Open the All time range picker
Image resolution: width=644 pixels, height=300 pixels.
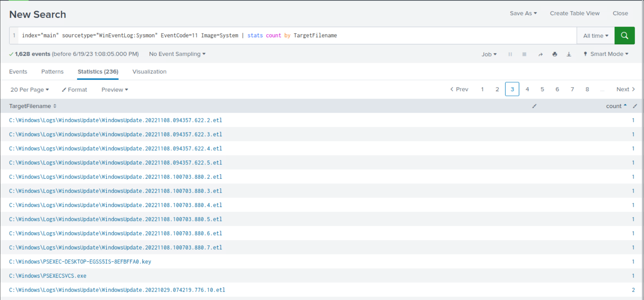point(595,36)
